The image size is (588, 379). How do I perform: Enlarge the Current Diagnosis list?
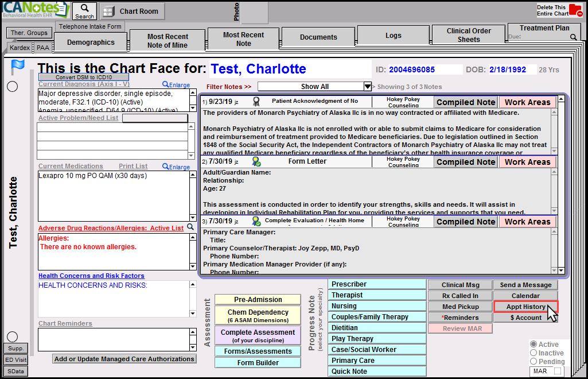click(x=176, y=85)
